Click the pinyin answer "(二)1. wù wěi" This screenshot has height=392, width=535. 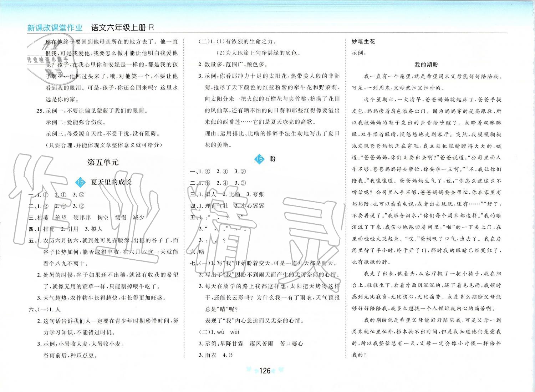[x=219, y=332]
